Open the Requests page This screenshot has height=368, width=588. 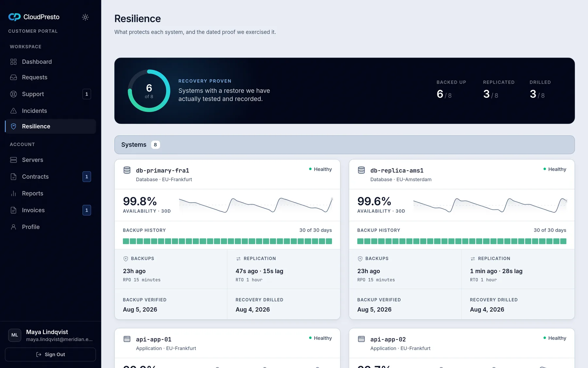pyautogui.click(x=50, y=77)
